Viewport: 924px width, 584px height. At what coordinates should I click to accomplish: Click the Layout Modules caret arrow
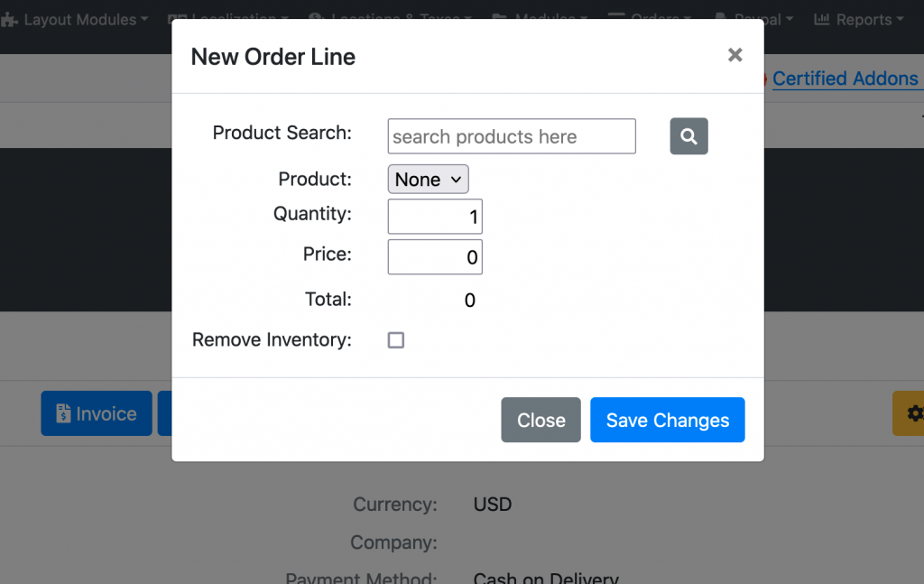tap(144, 20)
